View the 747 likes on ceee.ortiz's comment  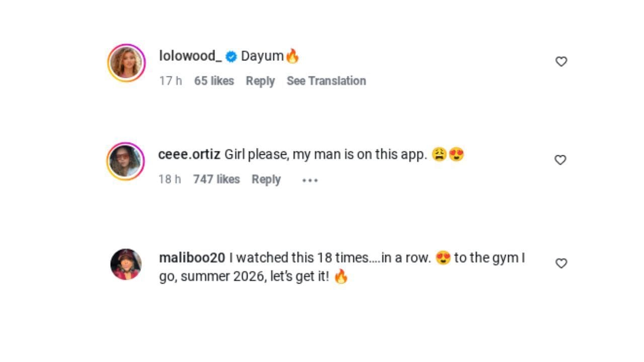click(x=216, y=179)
